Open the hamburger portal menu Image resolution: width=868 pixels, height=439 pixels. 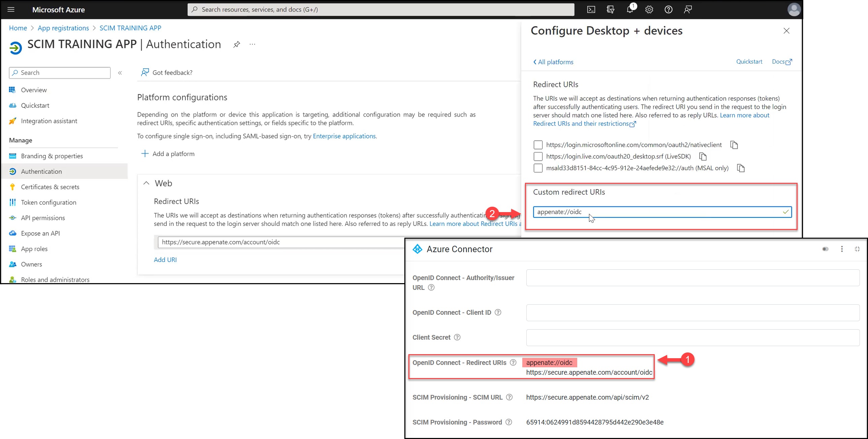11,9
